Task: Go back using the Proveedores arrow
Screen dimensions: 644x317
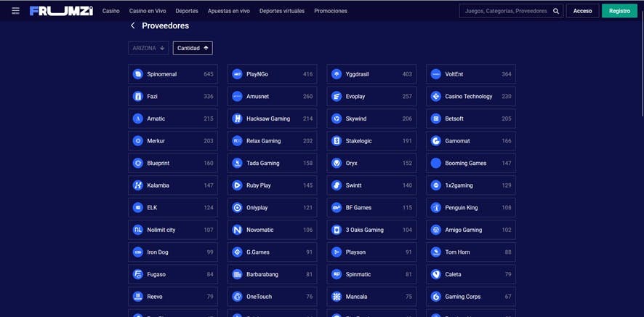Action: [x=133, y=25]
